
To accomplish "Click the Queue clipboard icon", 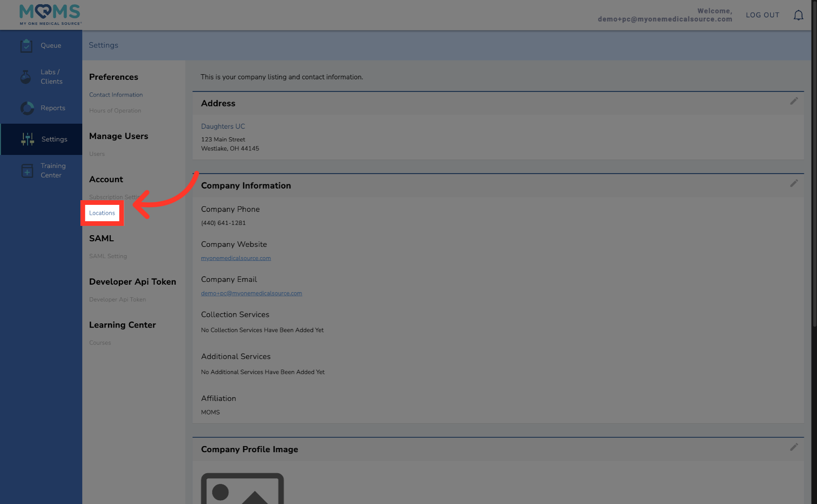I will [x=27, y=46].
